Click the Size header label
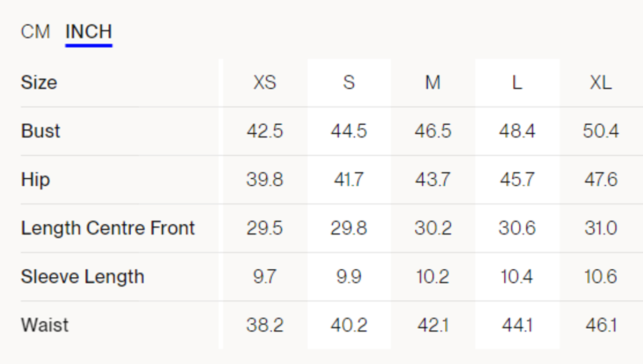643x364 pixels. 39,82
